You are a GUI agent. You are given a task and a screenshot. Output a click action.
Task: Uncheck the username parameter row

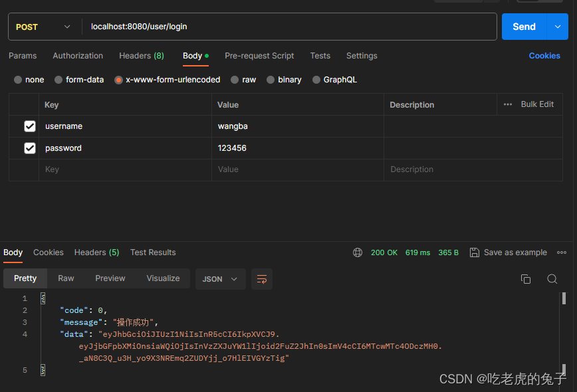(30, 126)
